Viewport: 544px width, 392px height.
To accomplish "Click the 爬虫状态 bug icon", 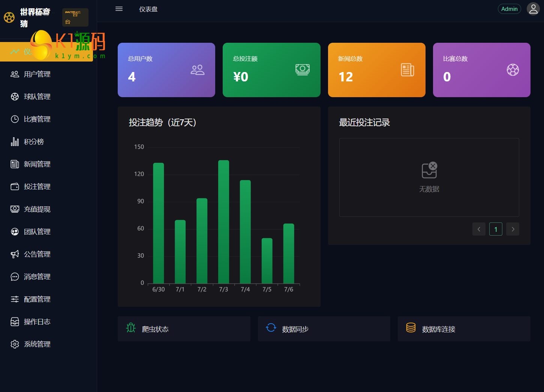I will (x=131, y=327).
